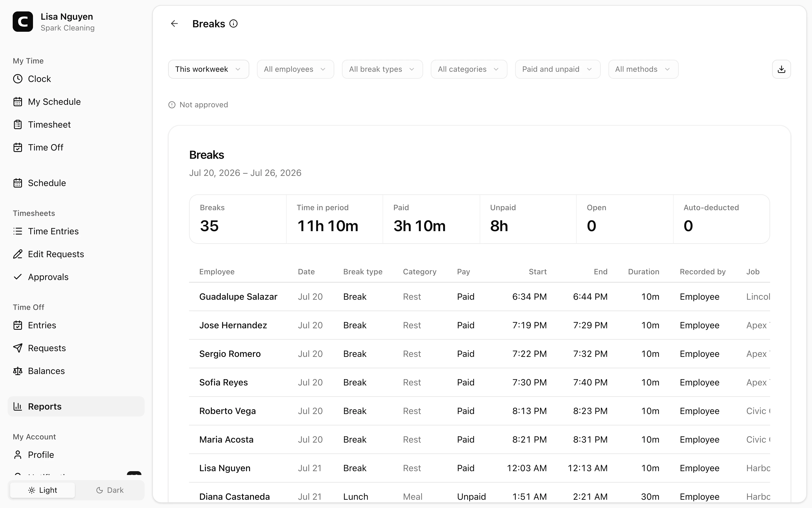812x508 pixels.
Task: Click the moon icon in theme switcher
Action: [99, 490]
